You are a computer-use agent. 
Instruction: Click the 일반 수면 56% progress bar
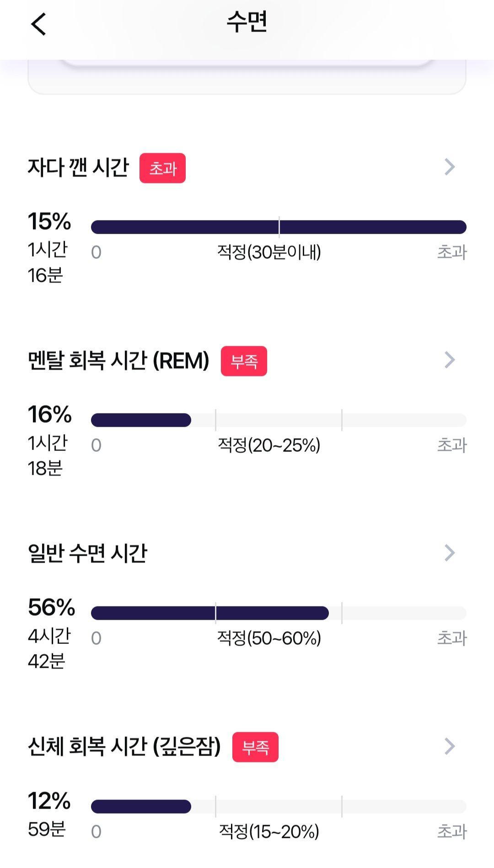click(x=279, y=613)
